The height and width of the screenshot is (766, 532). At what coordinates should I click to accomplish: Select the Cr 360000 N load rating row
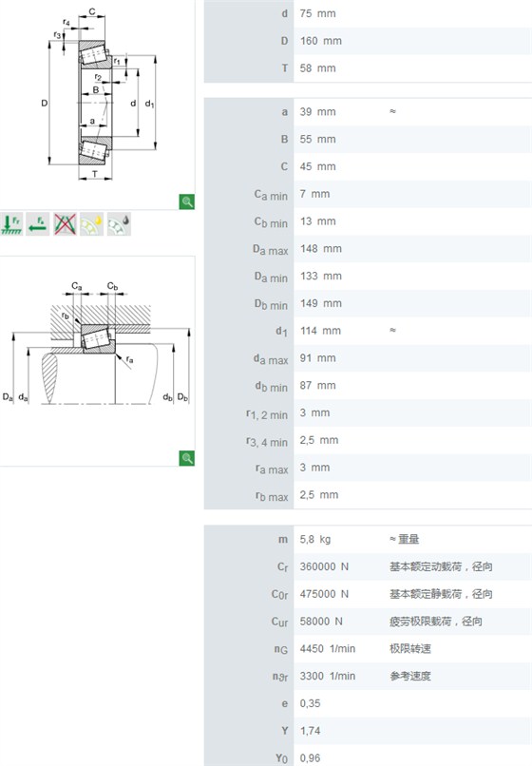click(x=368, y=566)
